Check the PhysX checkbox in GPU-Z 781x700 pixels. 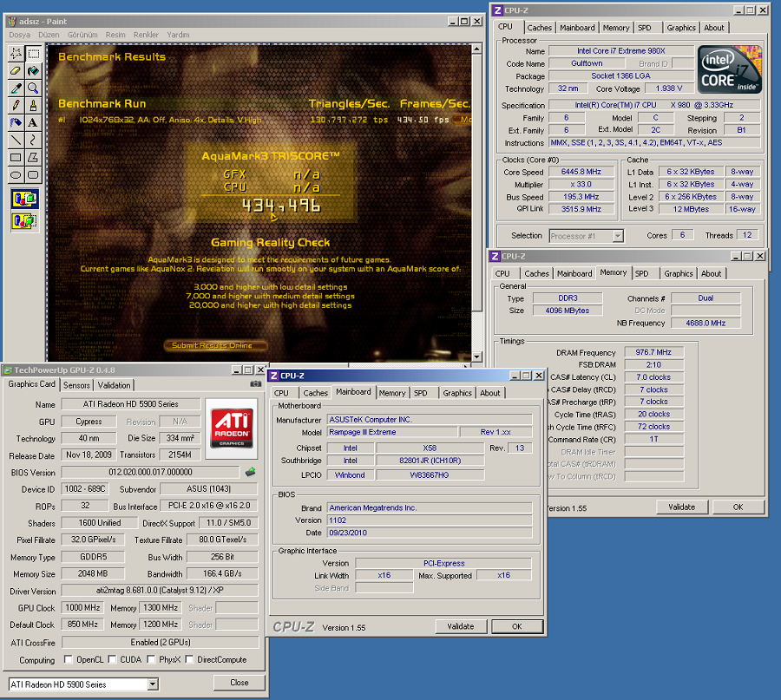(151, 659)
